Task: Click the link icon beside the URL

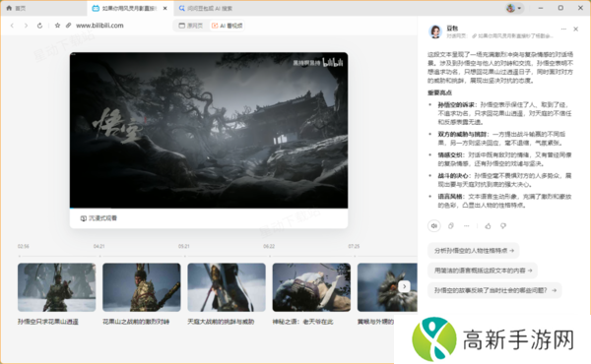Action: [x=68, y=26]
